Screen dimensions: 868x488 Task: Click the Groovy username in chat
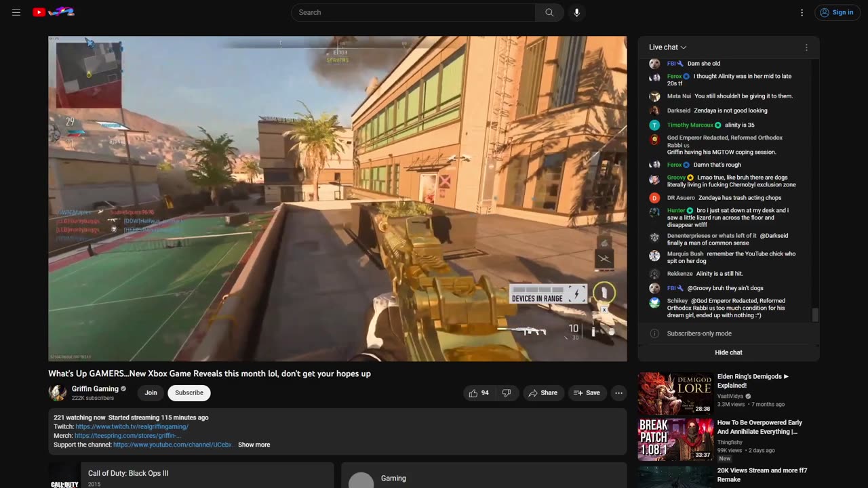pos(676,178)
